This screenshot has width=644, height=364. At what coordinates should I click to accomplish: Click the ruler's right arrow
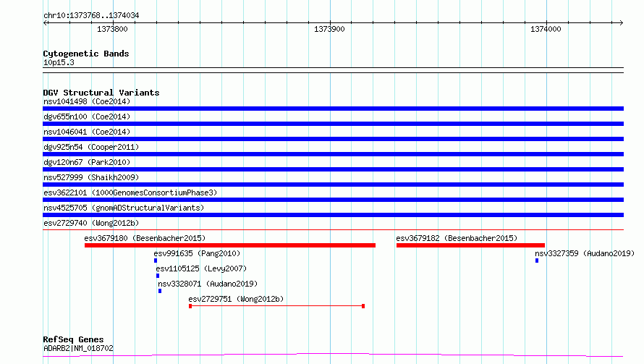tap(621, 22)
